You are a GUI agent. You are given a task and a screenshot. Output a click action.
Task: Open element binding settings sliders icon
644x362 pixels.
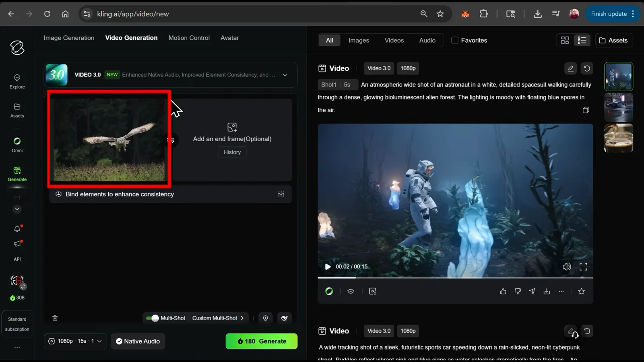tap(281, 194)
